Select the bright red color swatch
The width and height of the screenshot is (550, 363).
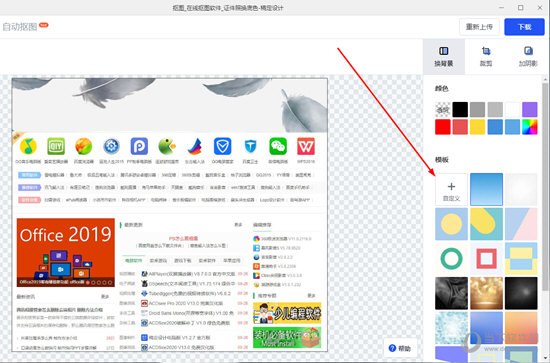[x=443, y=127]
